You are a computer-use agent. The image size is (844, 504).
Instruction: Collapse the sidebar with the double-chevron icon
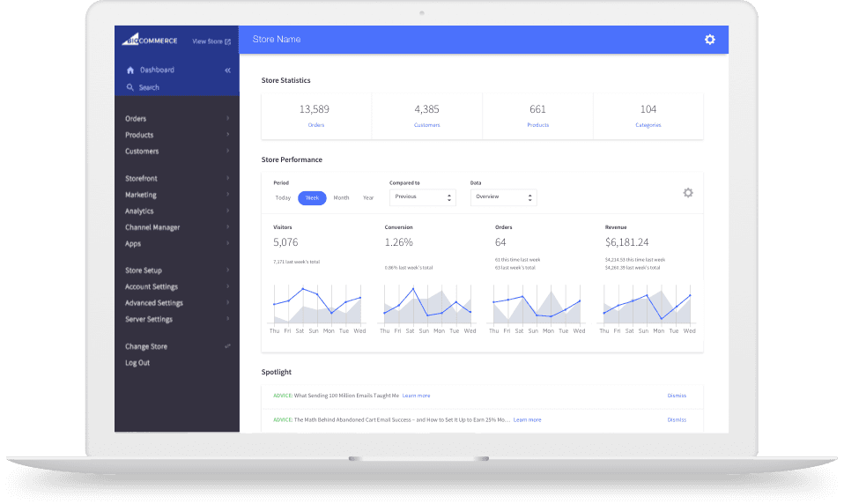point(227,70)
